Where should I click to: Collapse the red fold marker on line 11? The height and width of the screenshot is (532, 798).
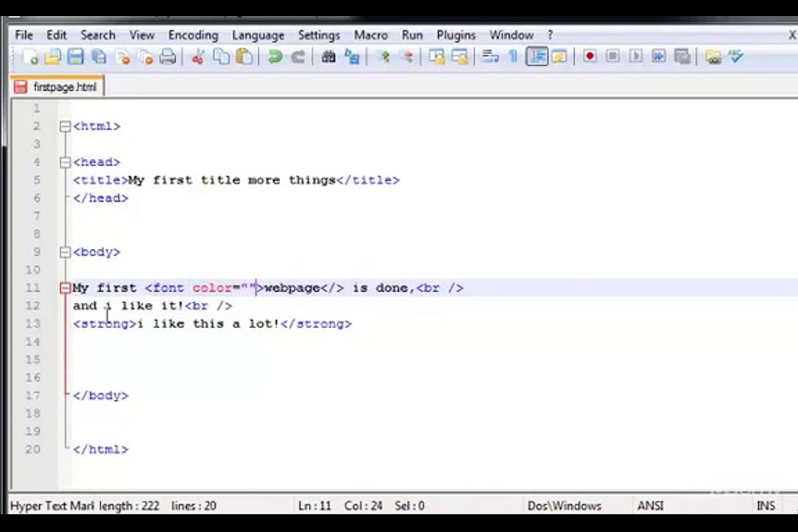(x=65, y=288)
